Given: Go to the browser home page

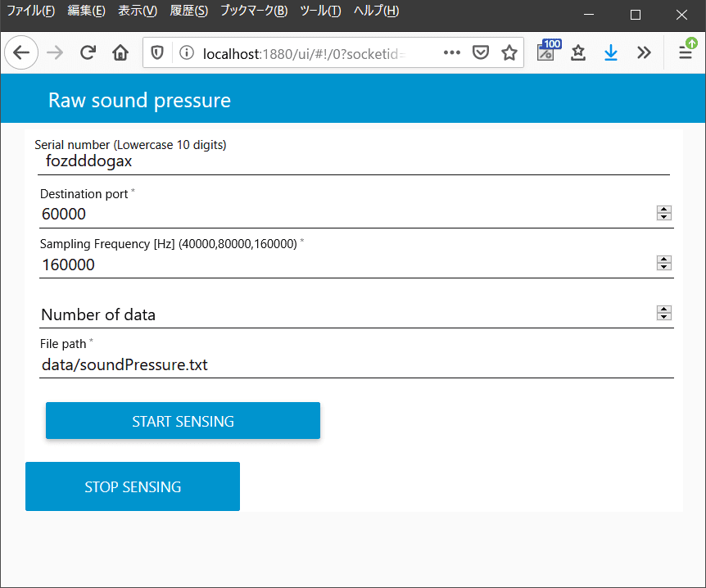Looking at the screenshot, I should tap(120, 53).
